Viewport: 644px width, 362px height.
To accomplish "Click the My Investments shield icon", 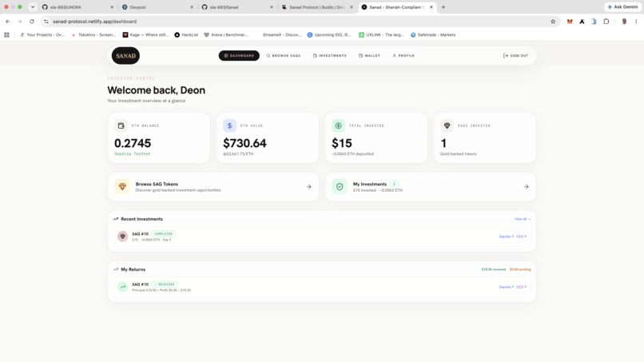I will click(x=340, y=186).
